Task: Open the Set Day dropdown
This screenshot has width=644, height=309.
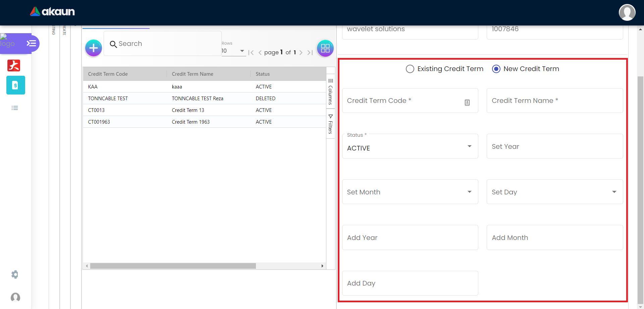Action: coord(554,192)
